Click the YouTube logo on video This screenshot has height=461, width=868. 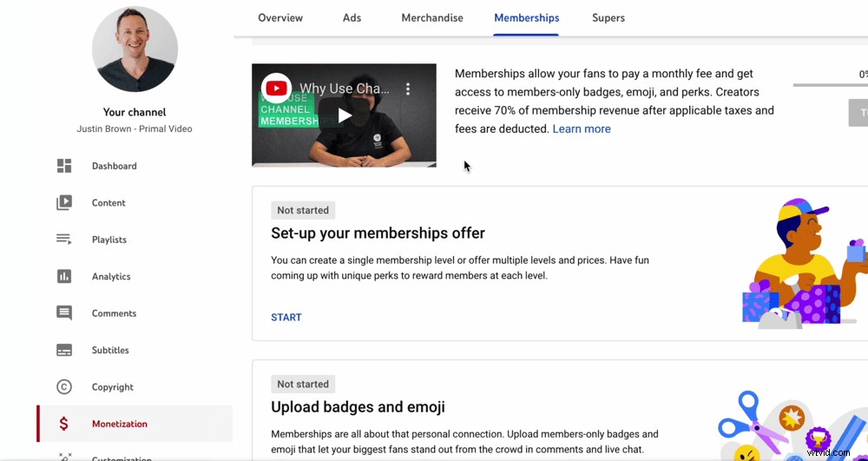(x=276, y=88)
